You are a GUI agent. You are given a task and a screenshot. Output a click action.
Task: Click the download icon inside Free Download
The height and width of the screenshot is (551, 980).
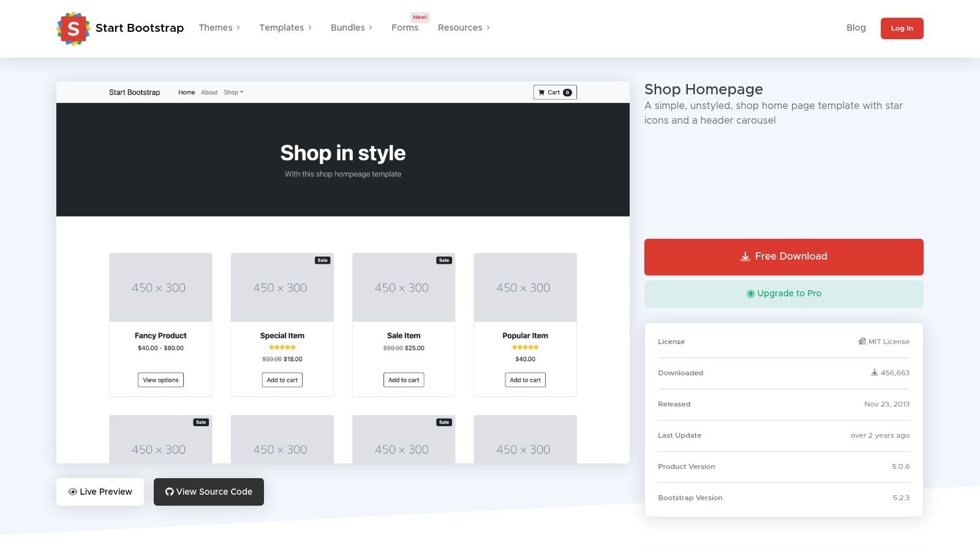pos(745,257)
